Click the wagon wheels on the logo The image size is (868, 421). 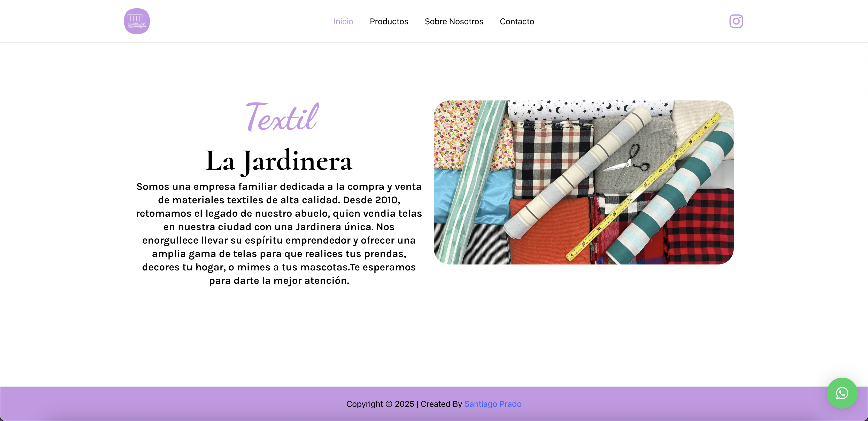[x=135, y=26]
